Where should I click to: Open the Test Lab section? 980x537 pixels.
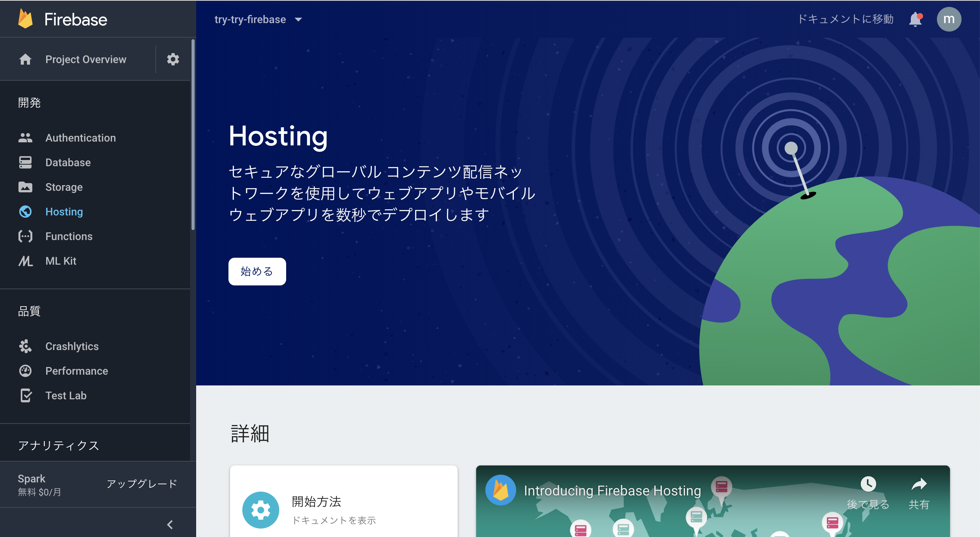click(66, 395)
